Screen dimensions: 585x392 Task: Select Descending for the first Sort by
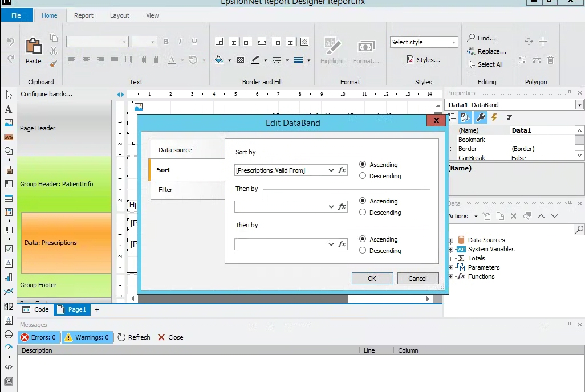pos(363,176)
